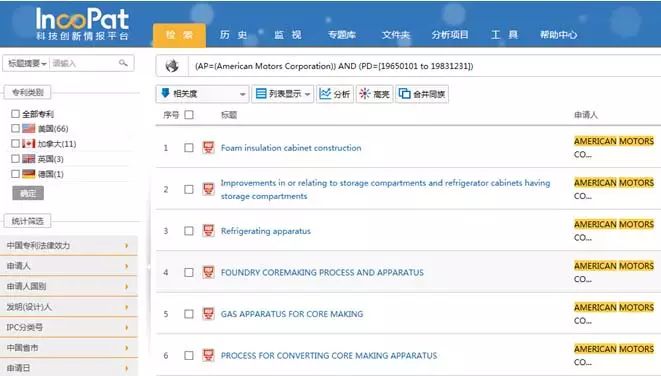Click the sidebar search input field

[83, 63]
